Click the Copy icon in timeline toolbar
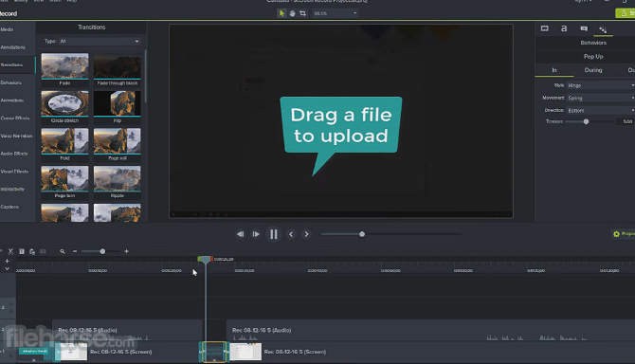 (x=22, y=251)
